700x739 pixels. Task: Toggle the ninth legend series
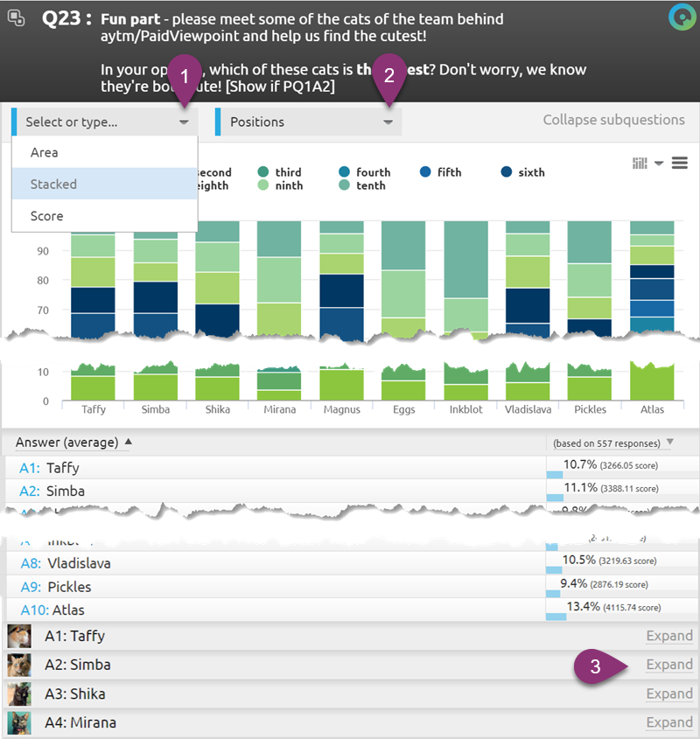tap(280, 185)
